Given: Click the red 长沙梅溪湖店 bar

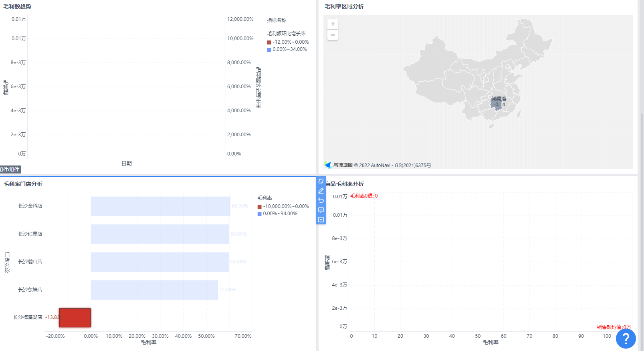Looking at the screenshot, I should pyautogui.click(x=75, y=318).
